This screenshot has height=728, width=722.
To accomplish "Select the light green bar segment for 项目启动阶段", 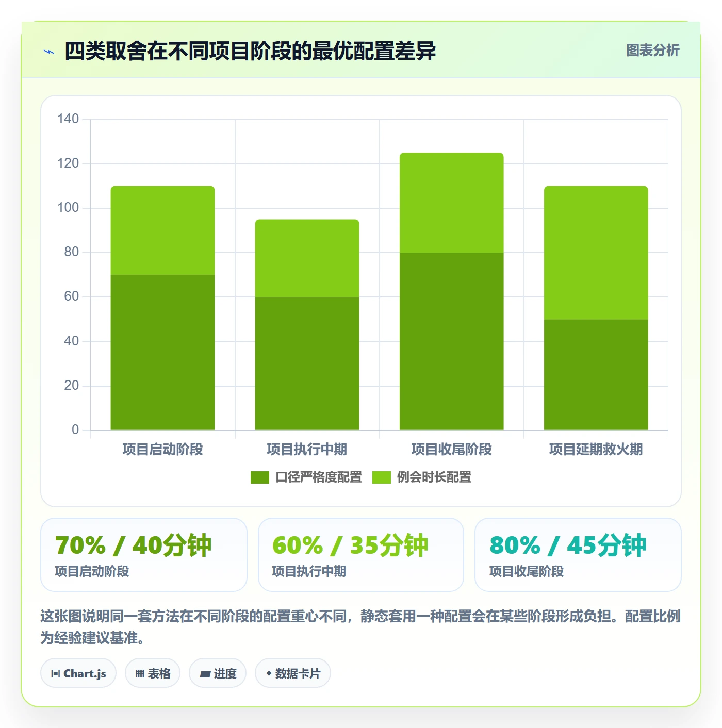I will coord(162,230).
